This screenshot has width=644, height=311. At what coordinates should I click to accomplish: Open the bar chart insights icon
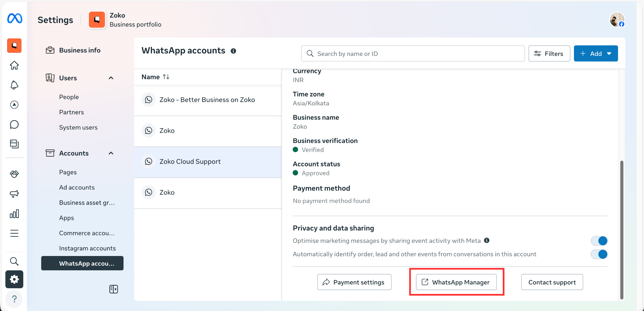[14, 214]
